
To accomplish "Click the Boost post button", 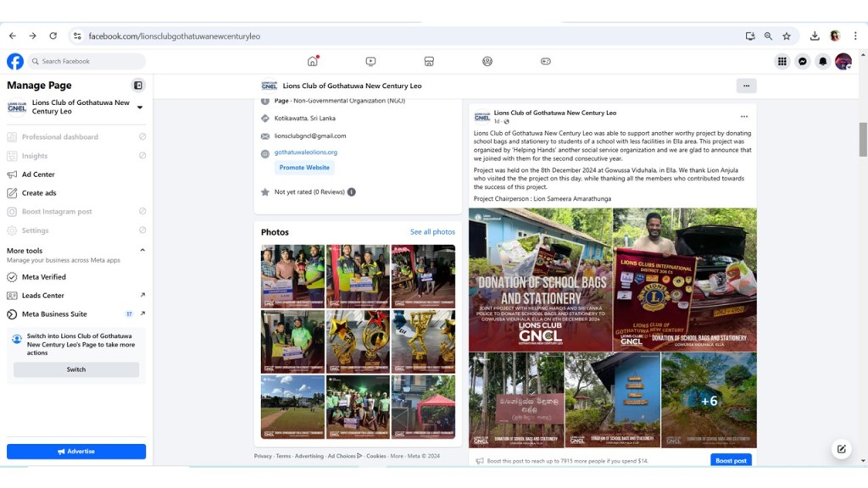I will 731,460.
